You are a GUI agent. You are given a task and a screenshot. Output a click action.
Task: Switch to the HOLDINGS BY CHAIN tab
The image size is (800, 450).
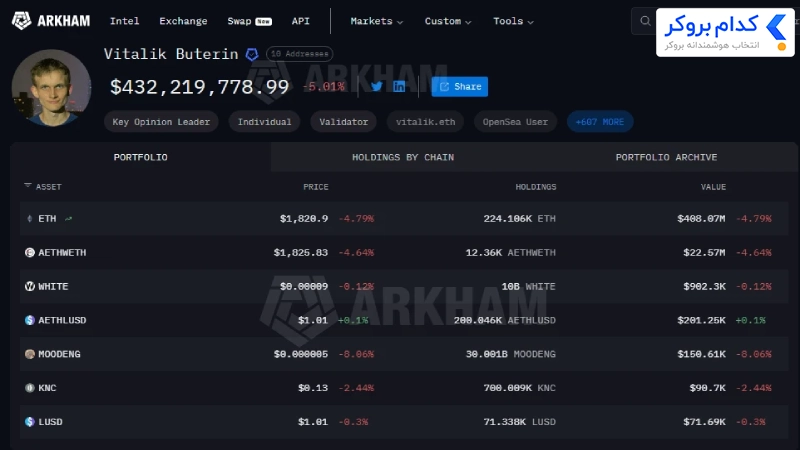tap(403, 157)
